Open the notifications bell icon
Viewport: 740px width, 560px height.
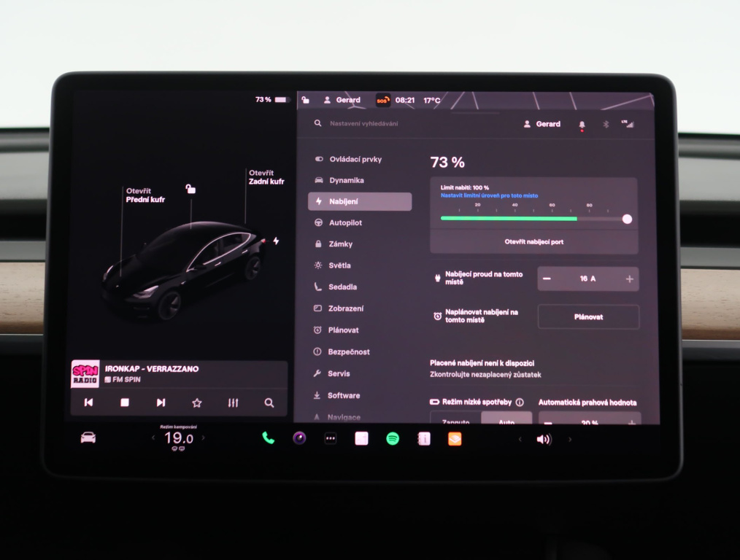(x=582, y=125)
